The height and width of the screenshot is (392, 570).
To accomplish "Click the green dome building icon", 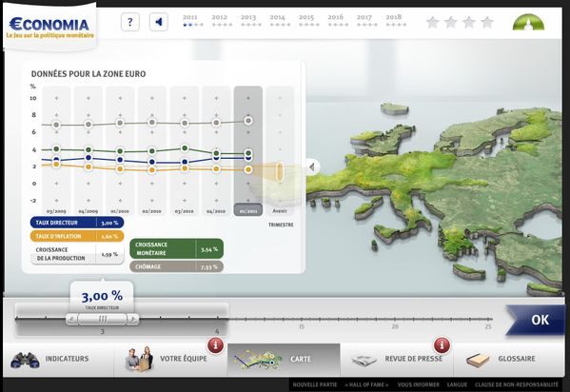I will [x=528, y=22].
